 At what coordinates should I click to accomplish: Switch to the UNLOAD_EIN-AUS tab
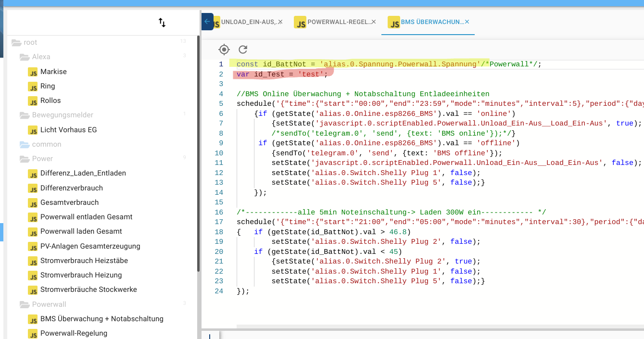pos(248,22)
